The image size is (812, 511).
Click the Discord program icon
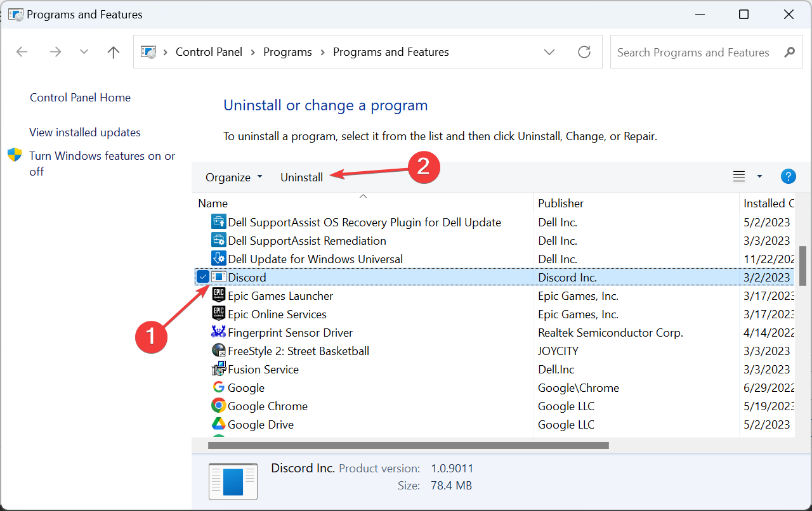pyautogui.click(x=219, y=277)
